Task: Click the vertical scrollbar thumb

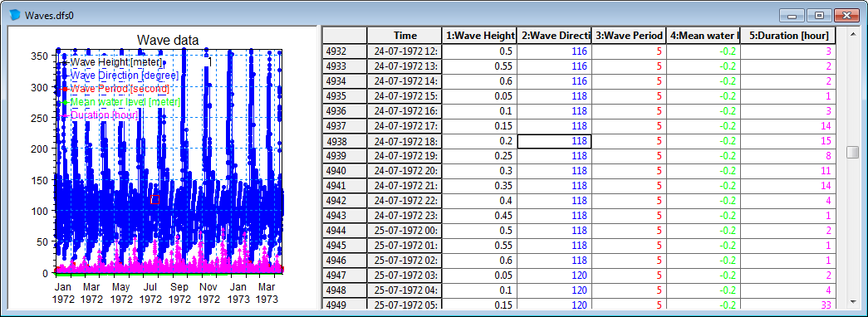Action: pyautogui.click(x=852, y=152)
